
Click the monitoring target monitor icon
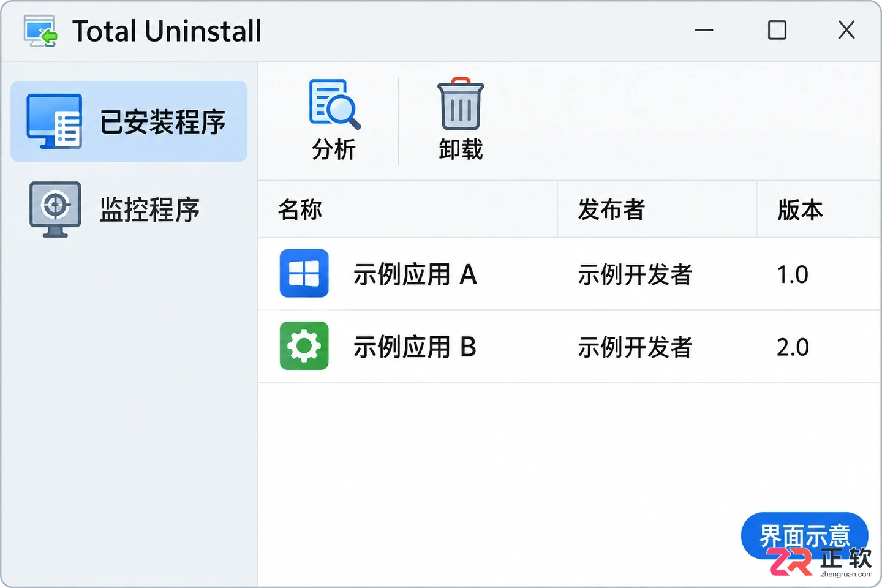(x=55, y=209)
